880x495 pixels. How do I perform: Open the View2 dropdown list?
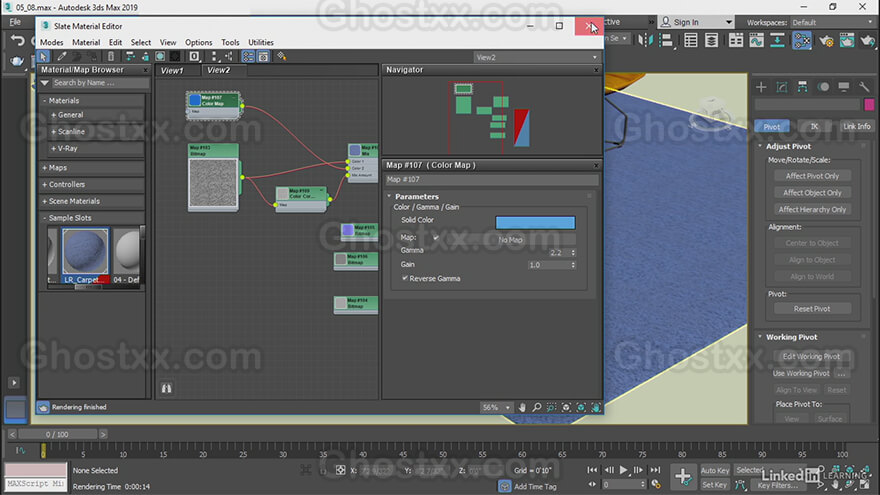(537, 57)
